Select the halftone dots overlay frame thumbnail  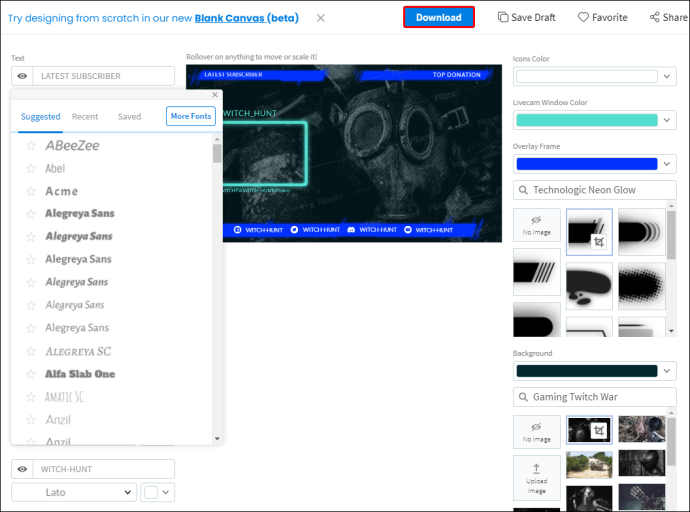pyautogui.click(x=642, y=286)
